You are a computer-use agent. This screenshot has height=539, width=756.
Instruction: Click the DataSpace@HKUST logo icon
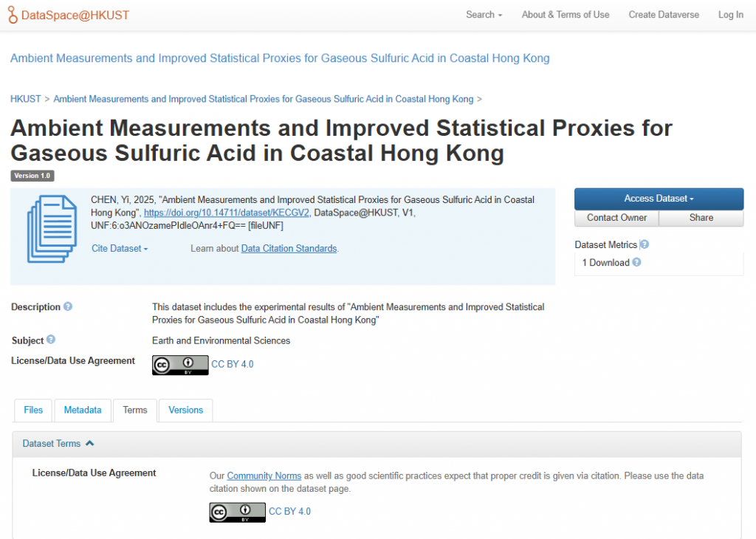[14, 15]
